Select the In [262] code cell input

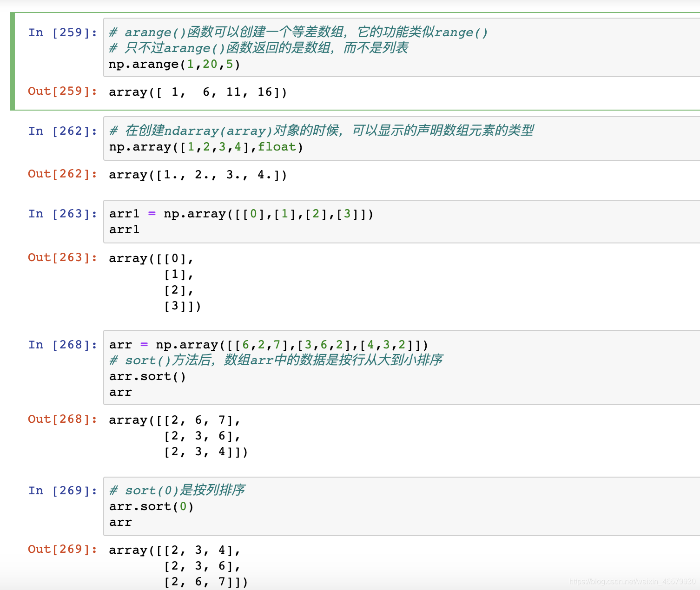point(402,138)
